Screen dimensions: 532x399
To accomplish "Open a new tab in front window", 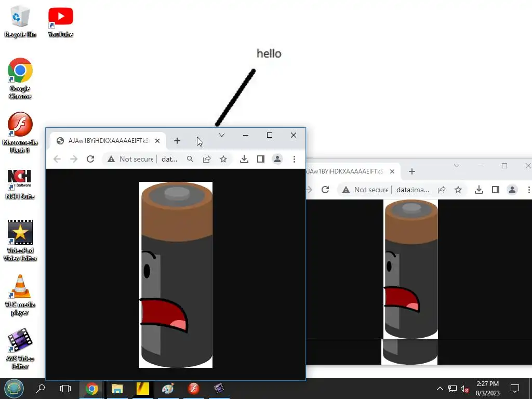I will point(177,140).
